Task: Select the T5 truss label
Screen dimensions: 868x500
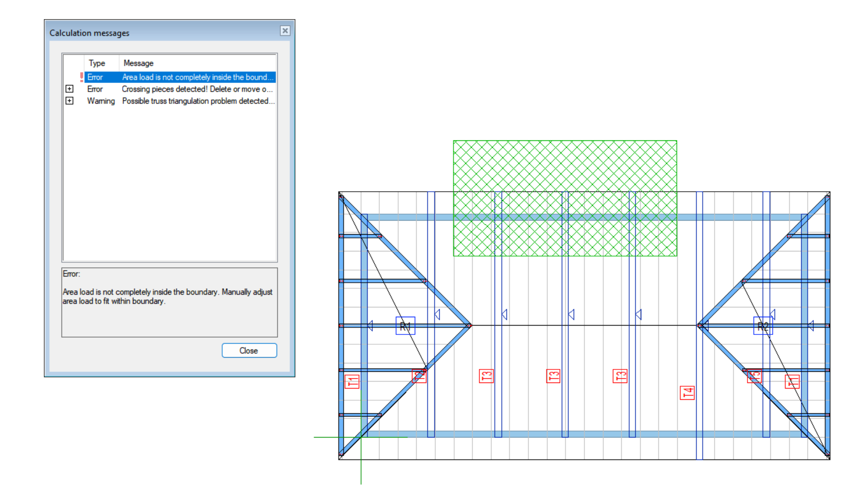Action: (754, 376)
